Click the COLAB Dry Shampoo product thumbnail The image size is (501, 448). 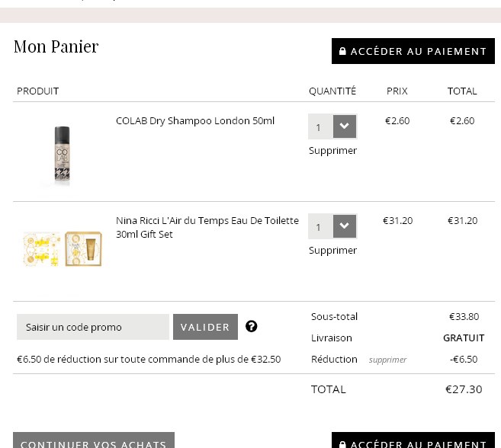click(63, 155)
